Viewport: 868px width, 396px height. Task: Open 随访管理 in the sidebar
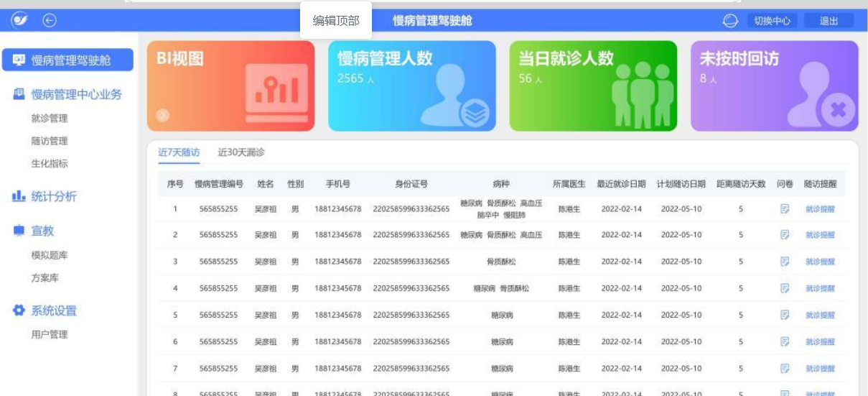tap(50, 141)
